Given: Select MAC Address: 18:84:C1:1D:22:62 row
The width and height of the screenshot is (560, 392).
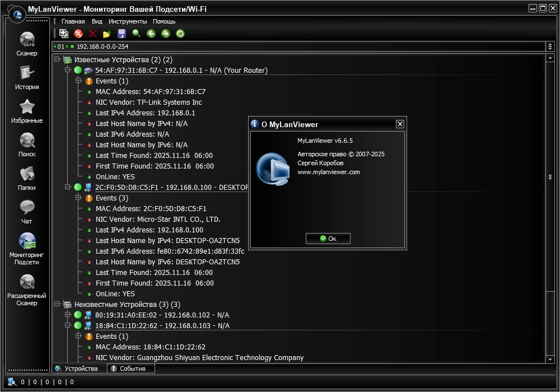Looking at the screenshot, I should click(x=150, y=347).
